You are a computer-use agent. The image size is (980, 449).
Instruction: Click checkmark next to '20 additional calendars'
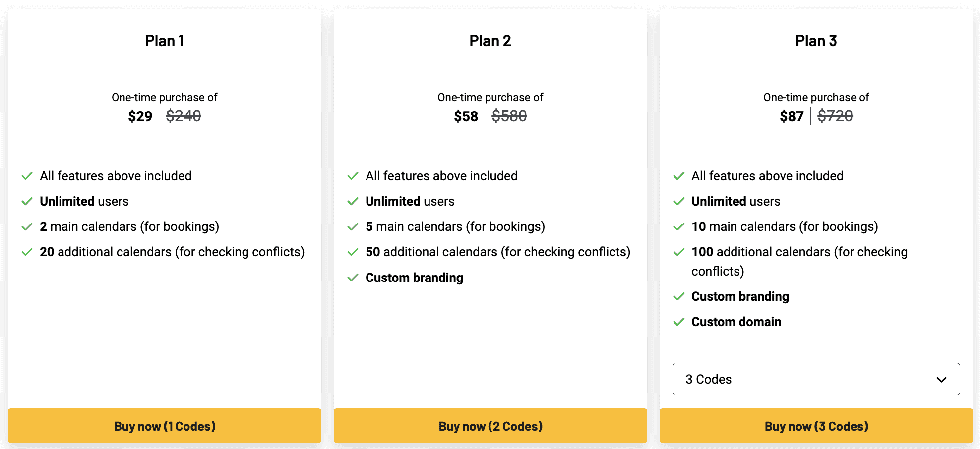(x=27, y=252)
